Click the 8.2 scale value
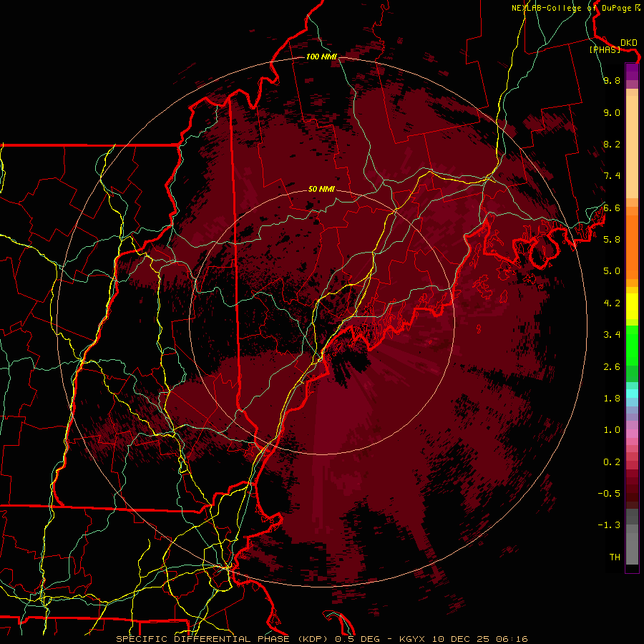The width and height of the screenshot is (644, 644). coord(612,145)
